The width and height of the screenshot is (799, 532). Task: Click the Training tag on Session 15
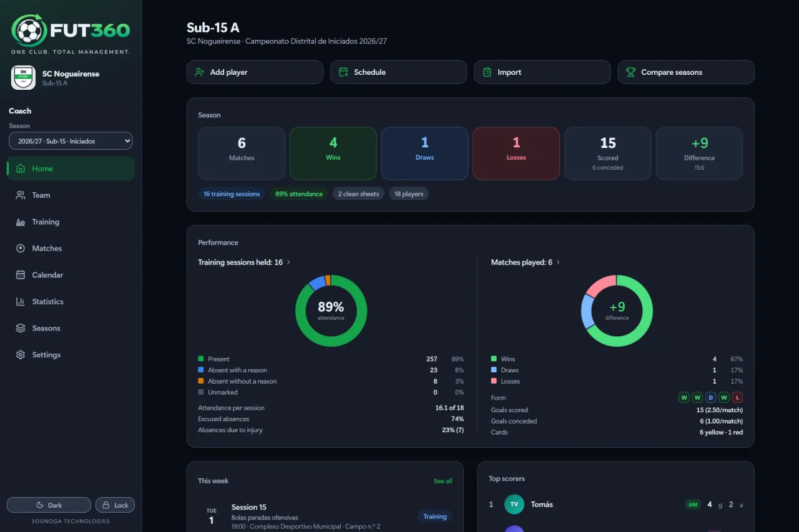click(435, 516)
